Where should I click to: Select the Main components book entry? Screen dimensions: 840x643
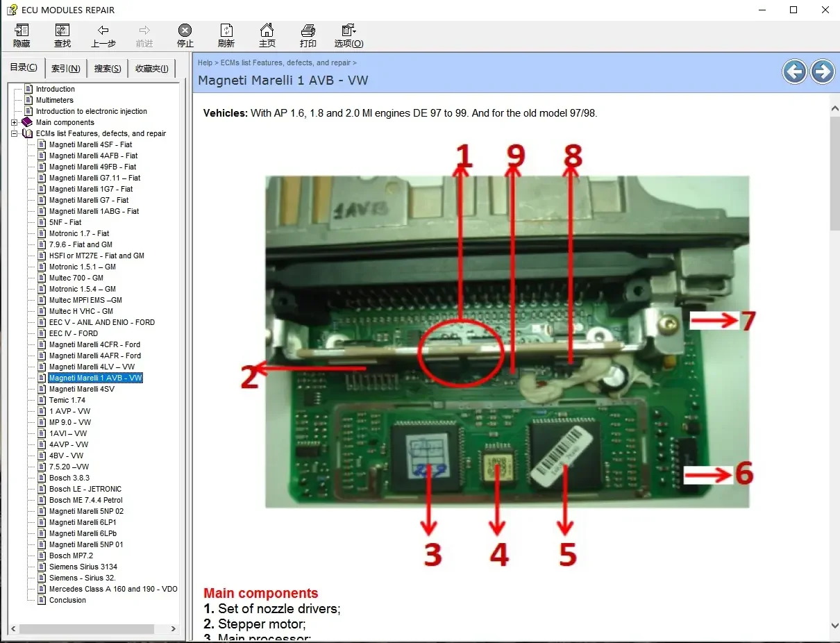(65, 122)
